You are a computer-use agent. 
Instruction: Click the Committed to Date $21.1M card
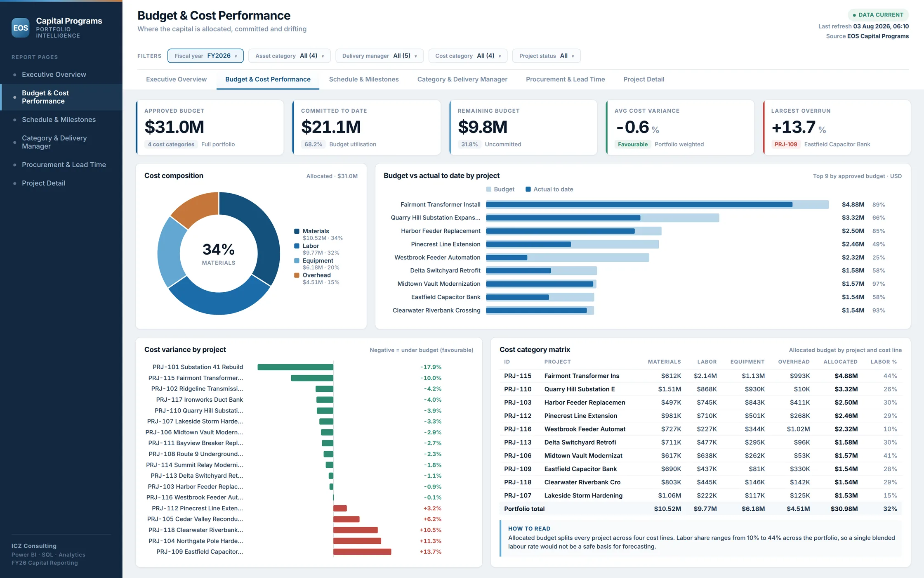click(x=366, y=127)
